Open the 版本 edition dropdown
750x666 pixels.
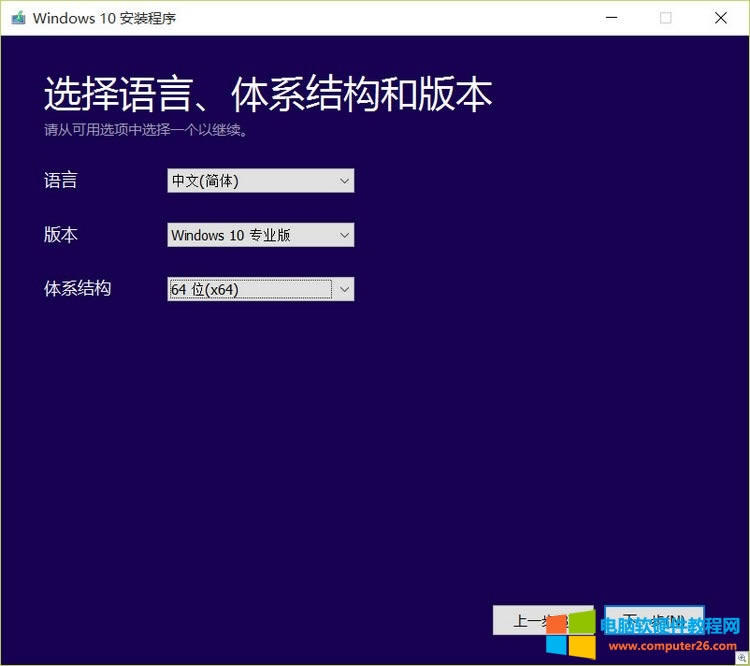pyautogui.click(x=261, y=235)
